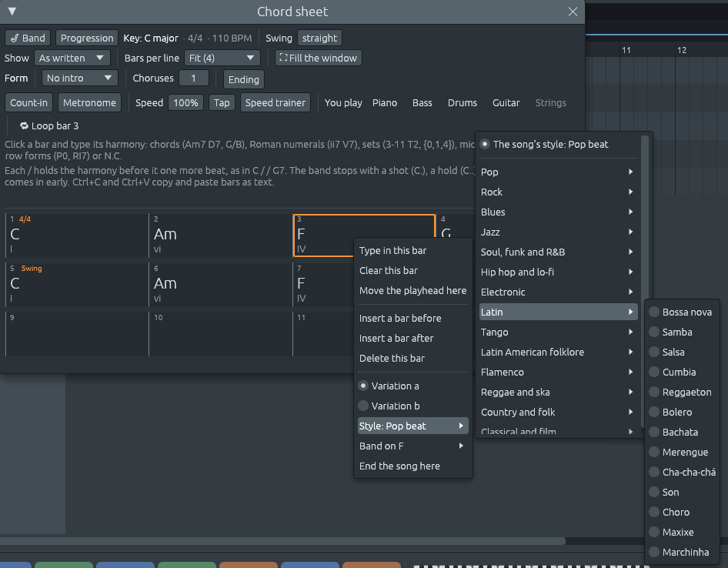The width and height of the screenshot is (728, 568).
Task: Toggle the Ending button
Action: [x=244, y=79]
